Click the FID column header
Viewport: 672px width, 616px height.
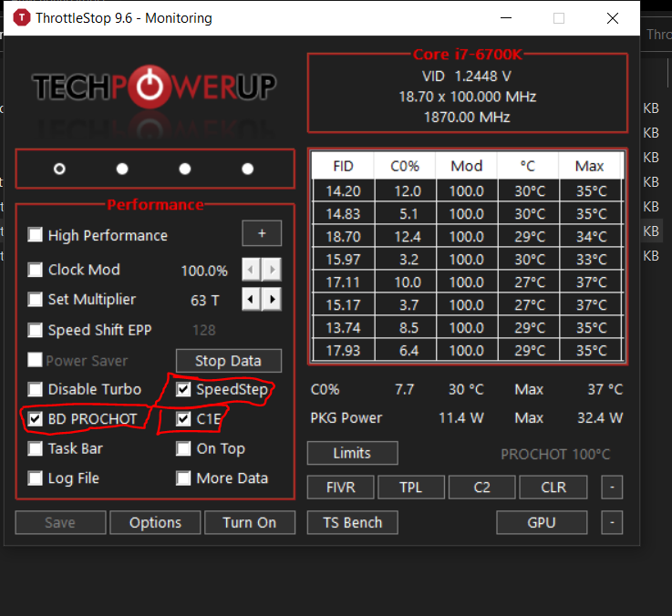343,166
